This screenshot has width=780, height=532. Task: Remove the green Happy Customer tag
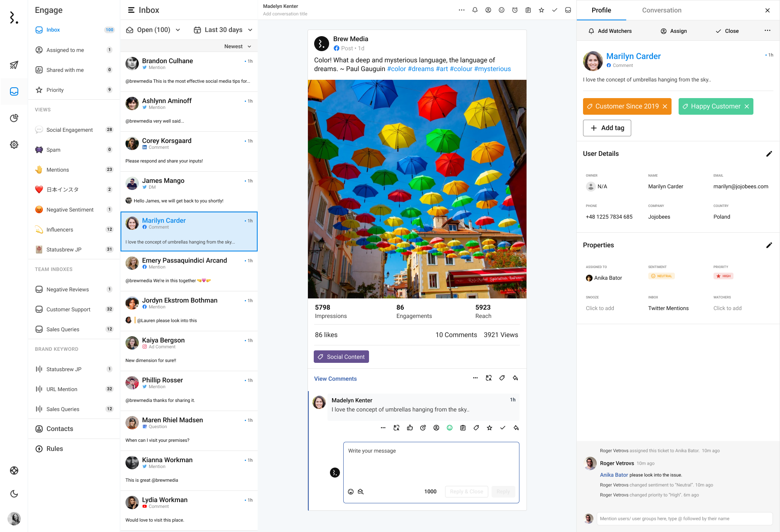[x=747, y=106]
